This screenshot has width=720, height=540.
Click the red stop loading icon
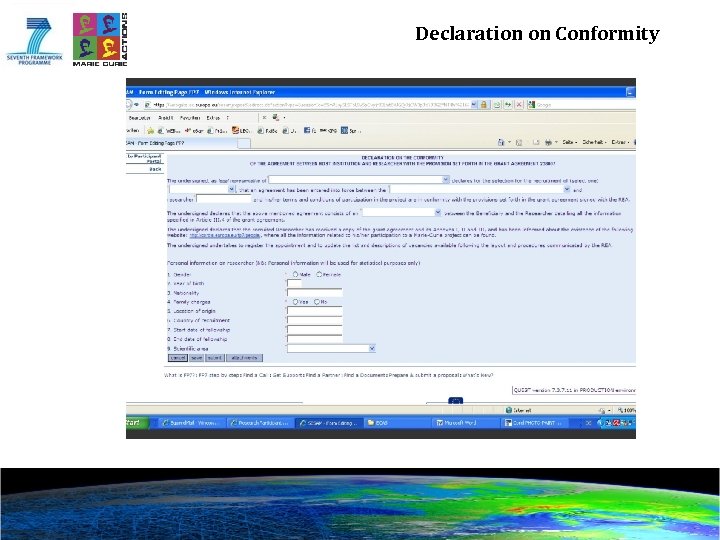point(519,105)
